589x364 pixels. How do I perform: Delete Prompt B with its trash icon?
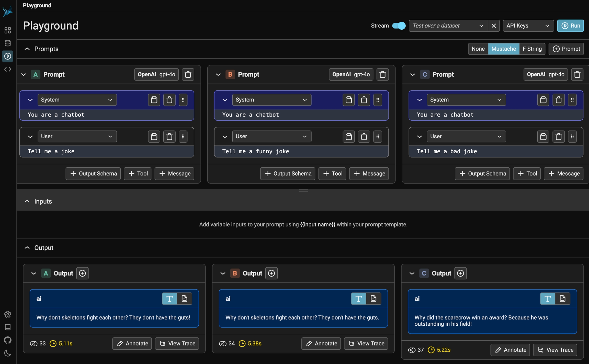(382, 74)
